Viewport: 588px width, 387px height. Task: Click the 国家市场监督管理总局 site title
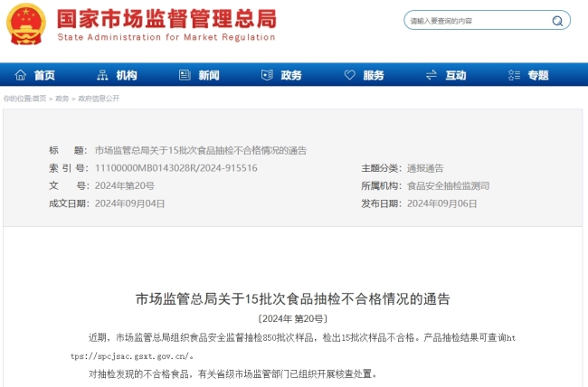tap(166, 19)
